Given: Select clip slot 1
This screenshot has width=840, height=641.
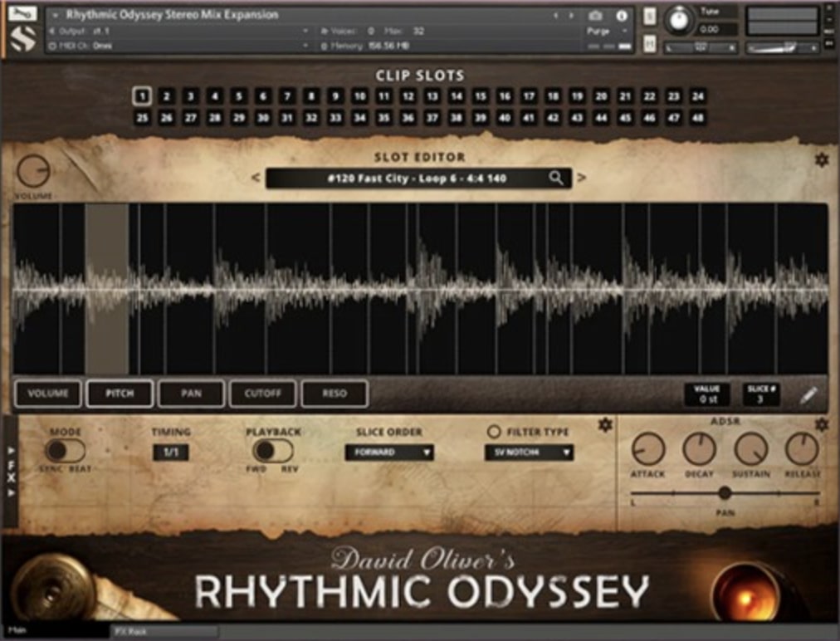Looking at the screenshot, I should coord(142,96).
